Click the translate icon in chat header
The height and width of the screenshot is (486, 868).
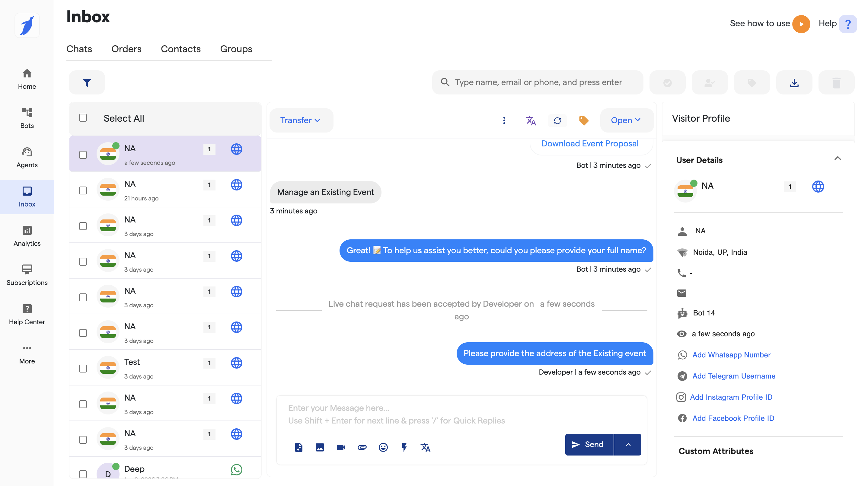coord(530,120)
